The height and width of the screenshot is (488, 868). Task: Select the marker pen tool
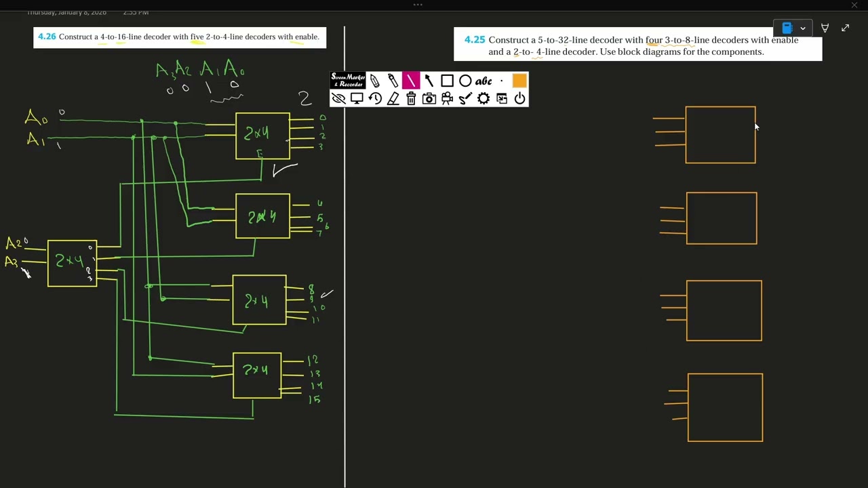coord(393,81)
